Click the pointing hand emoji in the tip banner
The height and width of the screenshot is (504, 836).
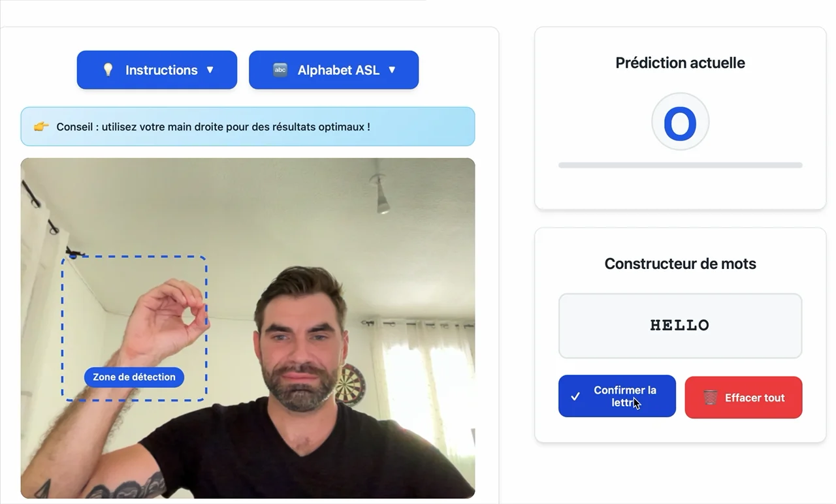click(41, 127)
